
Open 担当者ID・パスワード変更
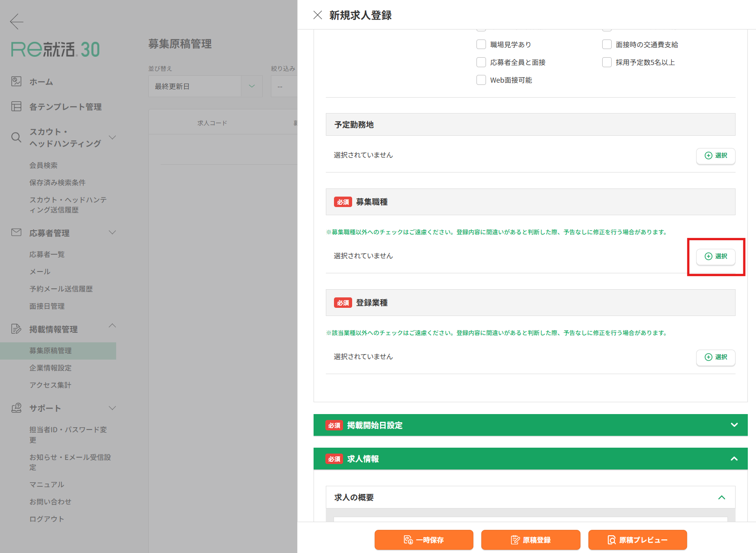68,434
